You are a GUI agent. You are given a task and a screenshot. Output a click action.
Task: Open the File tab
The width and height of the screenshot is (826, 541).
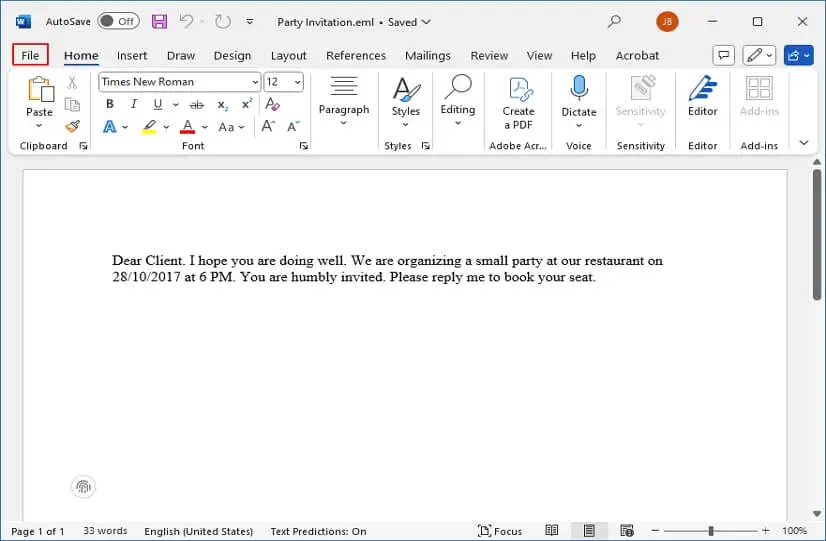pyautogui.click(x=31, y=55)
